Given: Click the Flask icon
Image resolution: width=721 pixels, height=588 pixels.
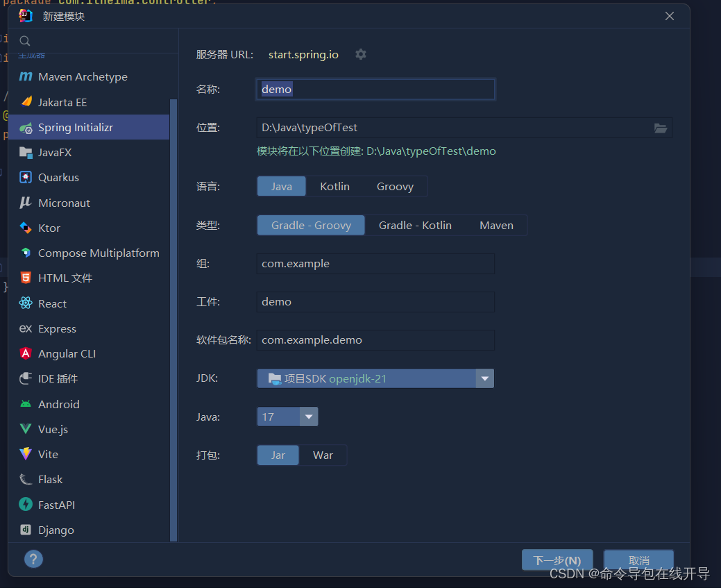Looking at the screenshot, I should [x=26, y=480].
